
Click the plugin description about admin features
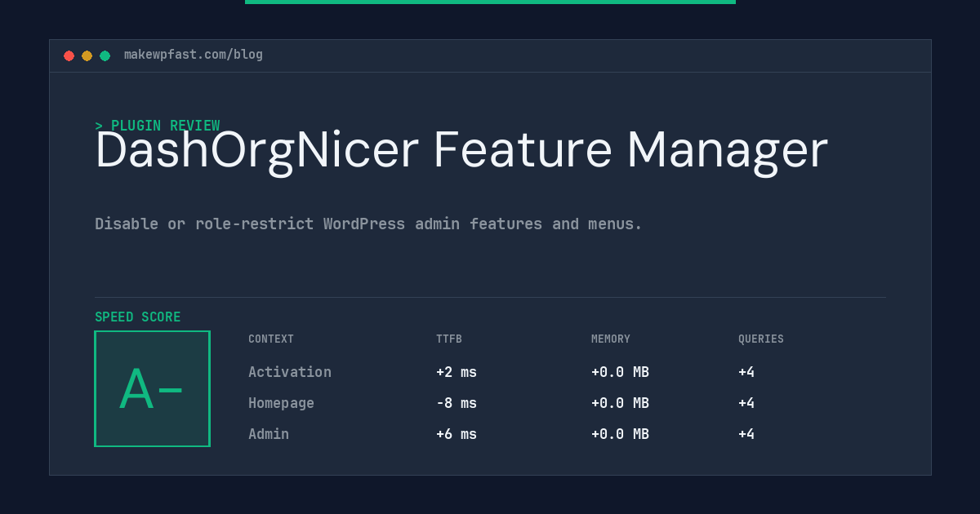[x=368, y=224]
